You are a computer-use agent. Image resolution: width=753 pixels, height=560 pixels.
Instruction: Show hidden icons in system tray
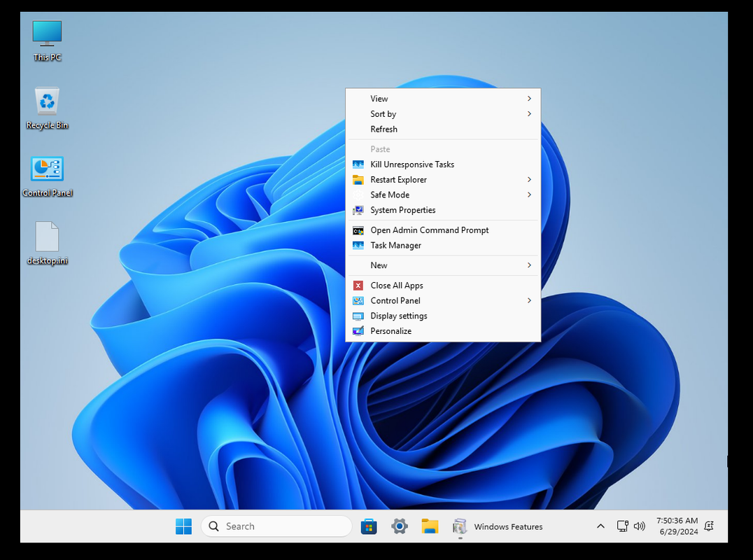(x=600, y=526)
